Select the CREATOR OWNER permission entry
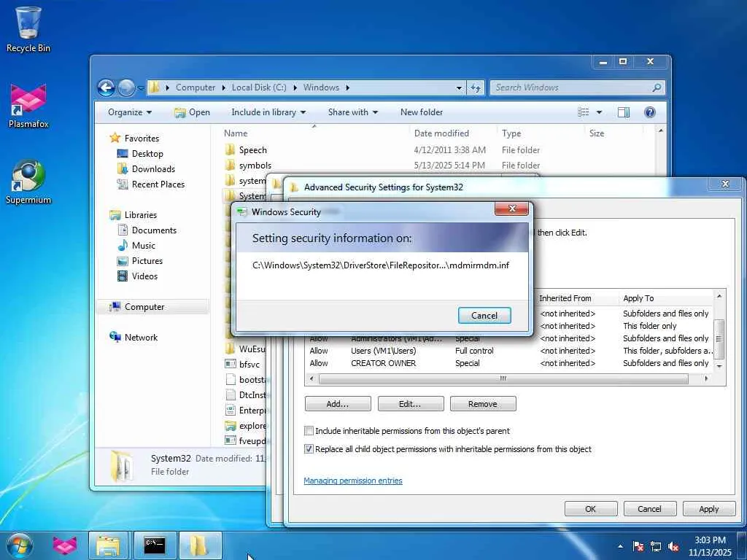 (510, 363)
